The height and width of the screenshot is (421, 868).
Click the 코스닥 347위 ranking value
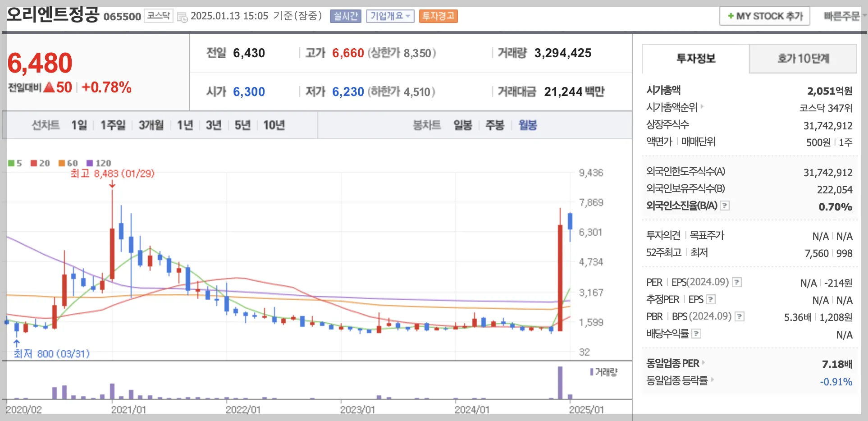tap(826, 108)
